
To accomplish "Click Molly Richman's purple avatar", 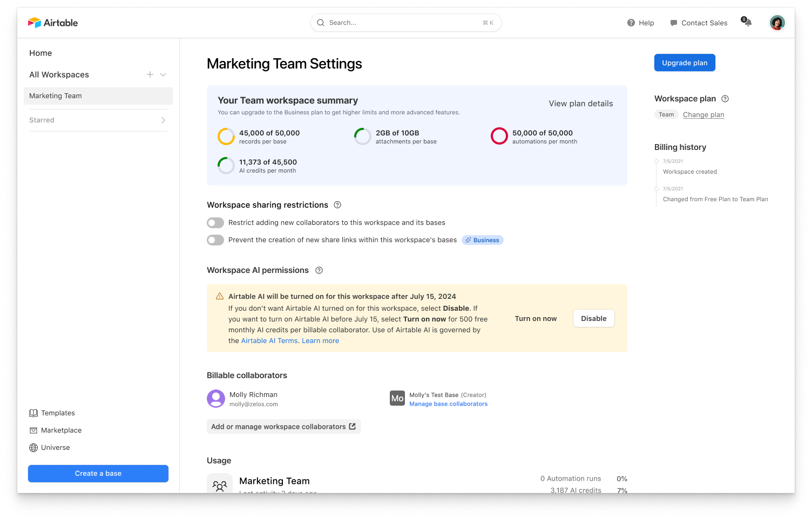I will 216,399.
